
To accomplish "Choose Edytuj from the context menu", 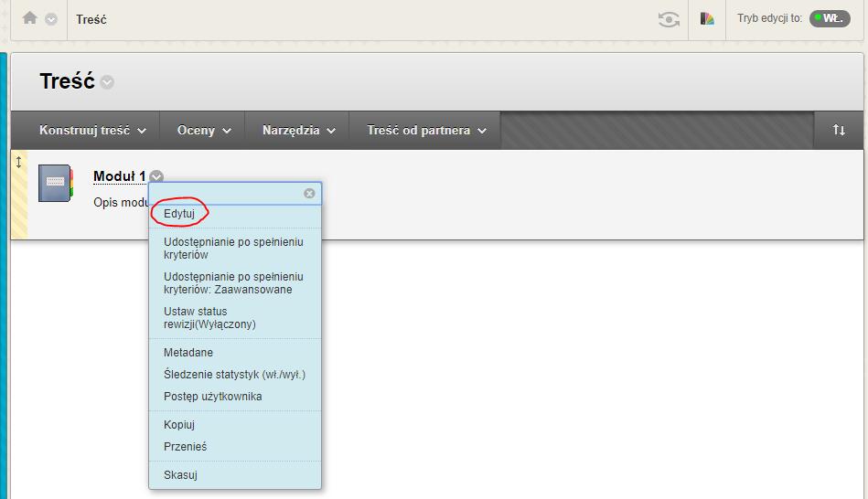I will click(179, 214).
